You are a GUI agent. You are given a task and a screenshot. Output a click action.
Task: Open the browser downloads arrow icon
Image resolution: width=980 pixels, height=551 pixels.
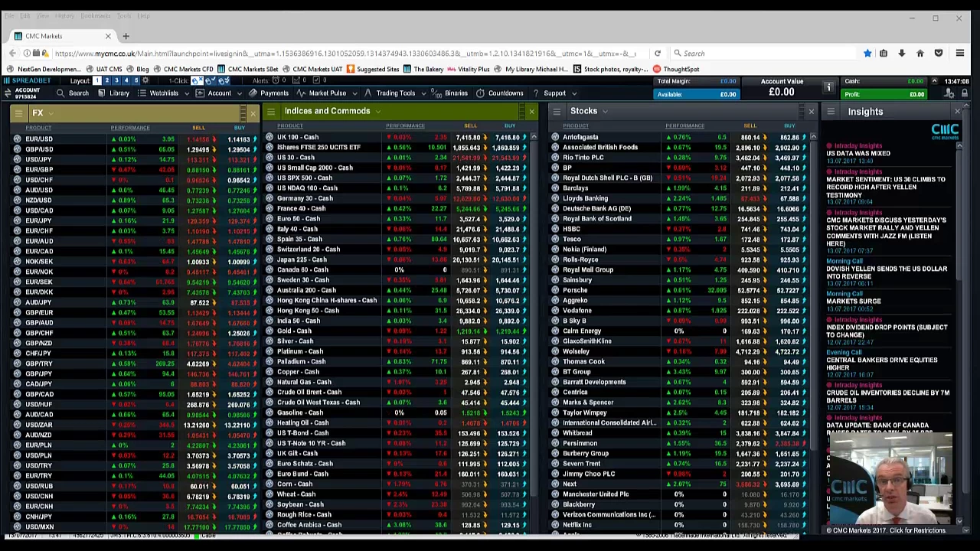click(x=901, y=54)
